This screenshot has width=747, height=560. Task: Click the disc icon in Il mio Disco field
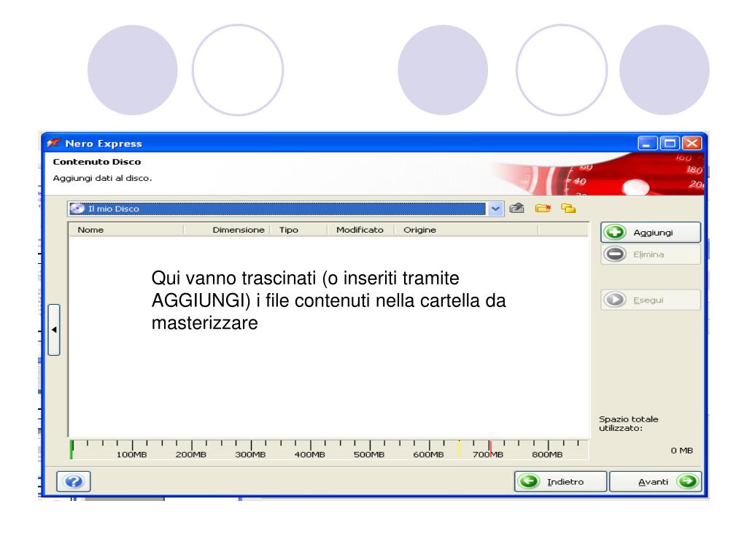pyautogui.click(x=77, y=209)
